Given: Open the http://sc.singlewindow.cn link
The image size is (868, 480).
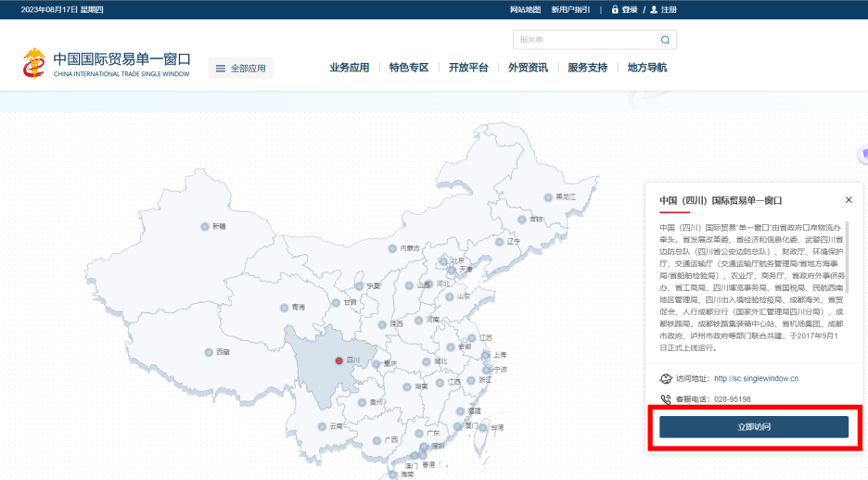Looking at the screenshot, I should [756, 379].
